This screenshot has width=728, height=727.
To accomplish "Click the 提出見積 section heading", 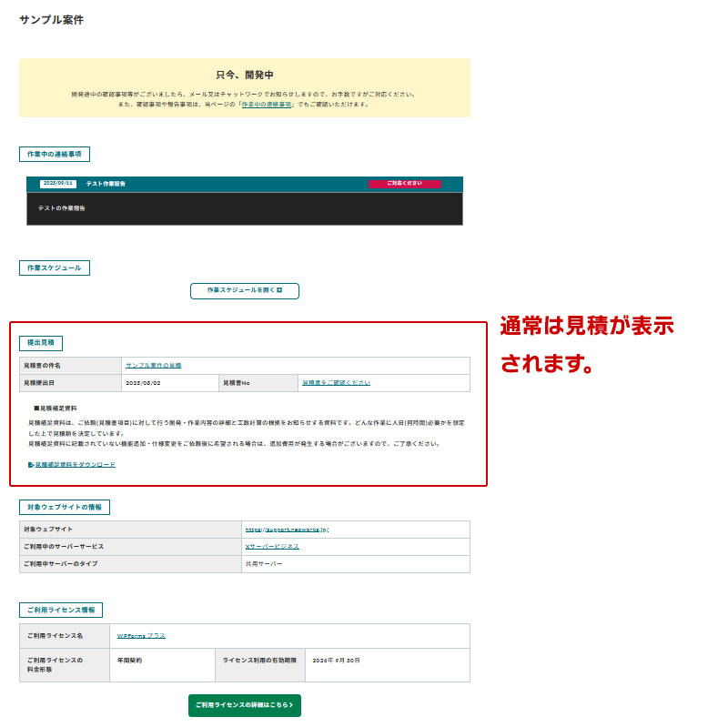I will [x=40, y=343].
